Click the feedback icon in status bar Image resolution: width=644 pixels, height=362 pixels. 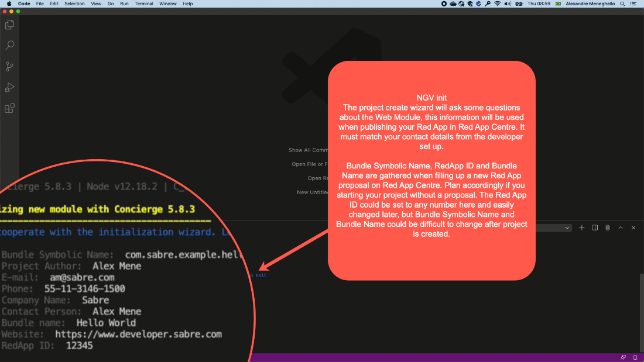tap(623, 357)
